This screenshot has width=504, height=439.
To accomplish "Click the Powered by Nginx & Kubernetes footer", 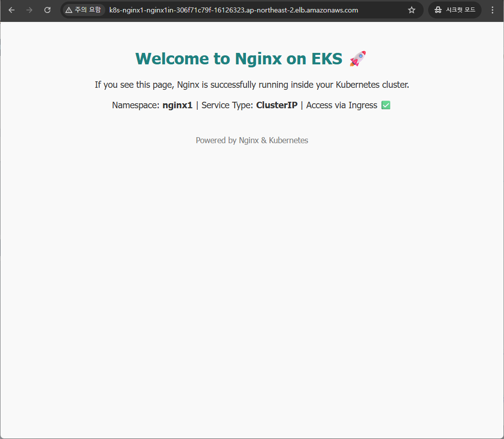I will 252,141.
